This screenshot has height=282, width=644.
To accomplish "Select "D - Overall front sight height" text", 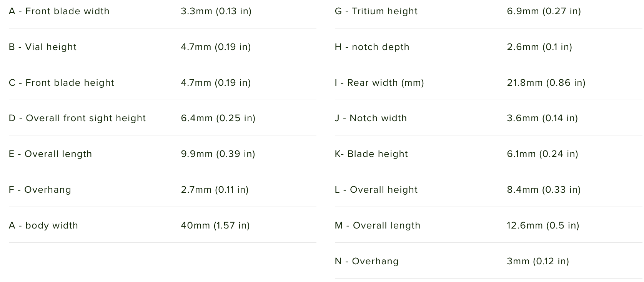I will (77, 118).
